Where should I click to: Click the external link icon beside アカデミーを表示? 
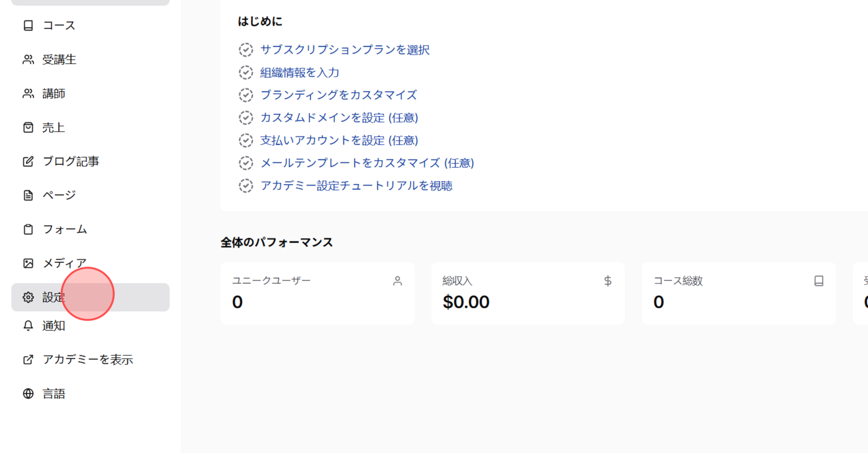tap(28, 359)
